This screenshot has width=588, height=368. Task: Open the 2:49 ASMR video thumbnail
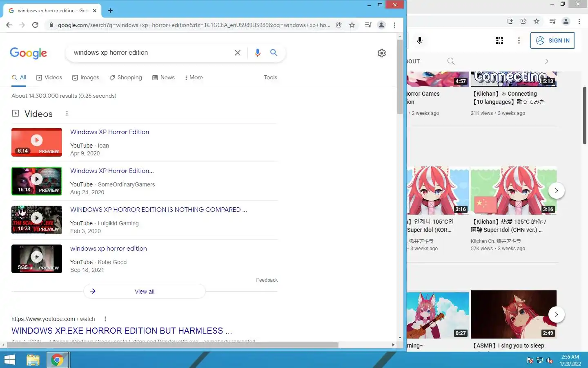(x=514, y=314)
